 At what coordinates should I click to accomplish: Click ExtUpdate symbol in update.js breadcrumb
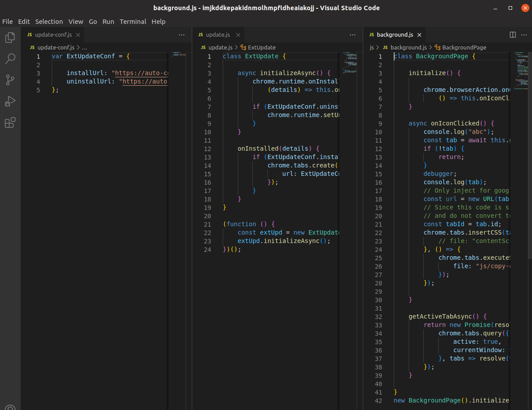(258, 47)
